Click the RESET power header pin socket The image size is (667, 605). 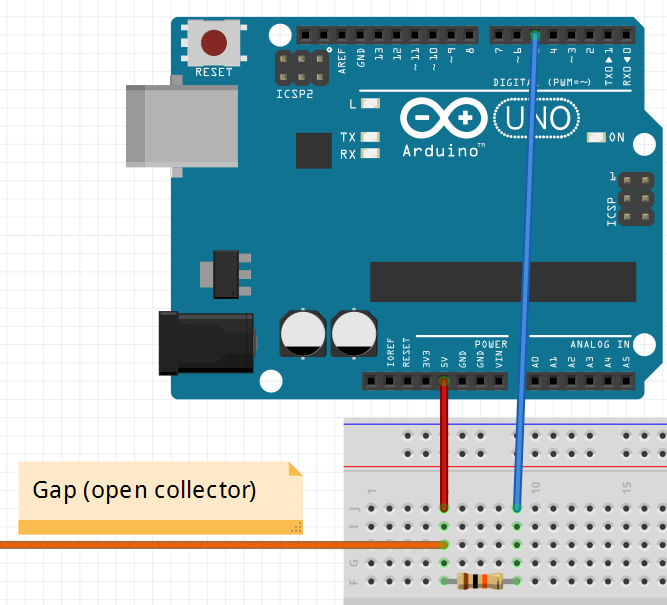point(408,381)
